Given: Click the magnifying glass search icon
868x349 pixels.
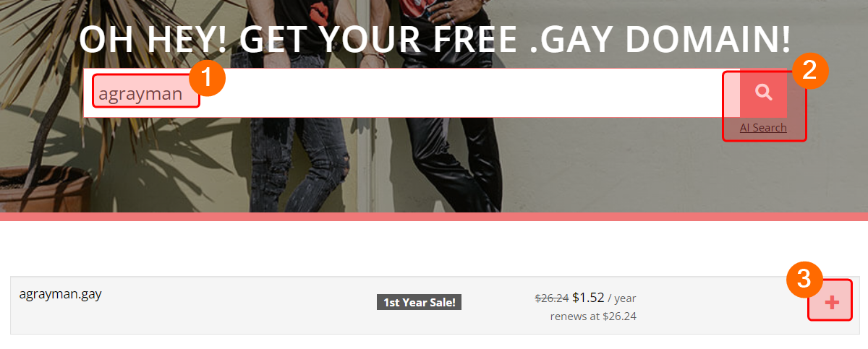Looking at the screenshot, I should coord(763,92).
